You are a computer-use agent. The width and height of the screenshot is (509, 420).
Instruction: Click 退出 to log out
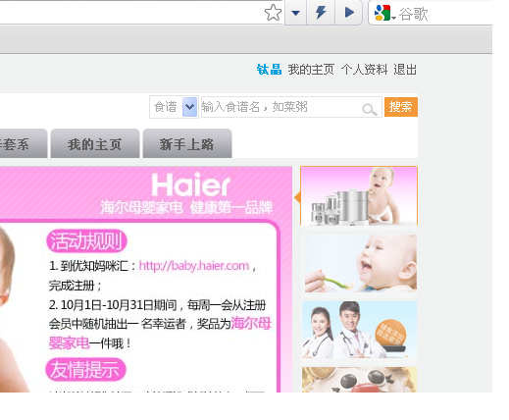pos(405,70)
